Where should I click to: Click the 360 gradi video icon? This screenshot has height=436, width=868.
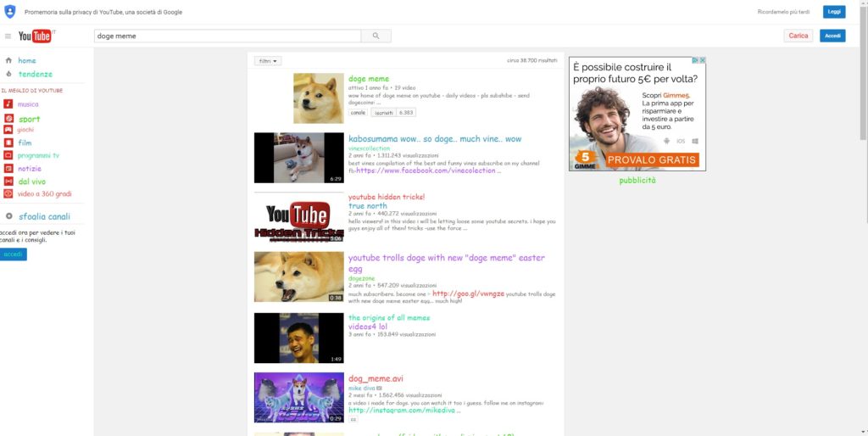click(8, 194)
